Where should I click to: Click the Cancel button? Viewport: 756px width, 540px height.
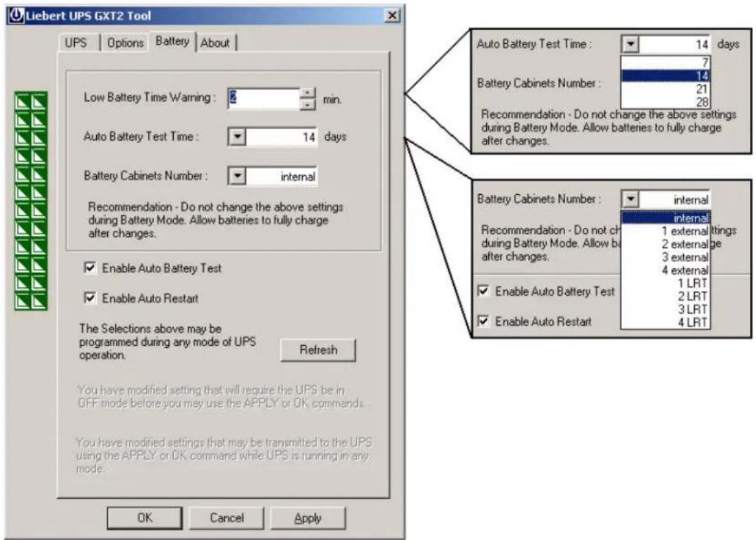[227, 518]
